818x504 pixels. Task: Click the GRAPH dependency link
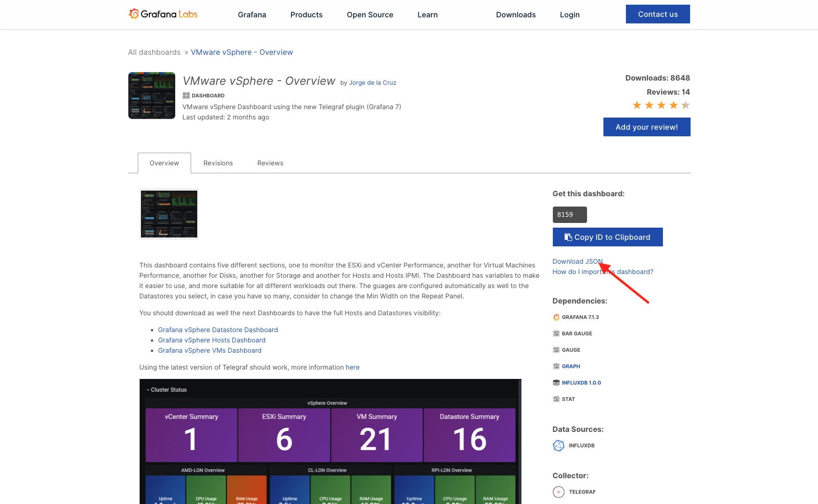pos(571,366)
